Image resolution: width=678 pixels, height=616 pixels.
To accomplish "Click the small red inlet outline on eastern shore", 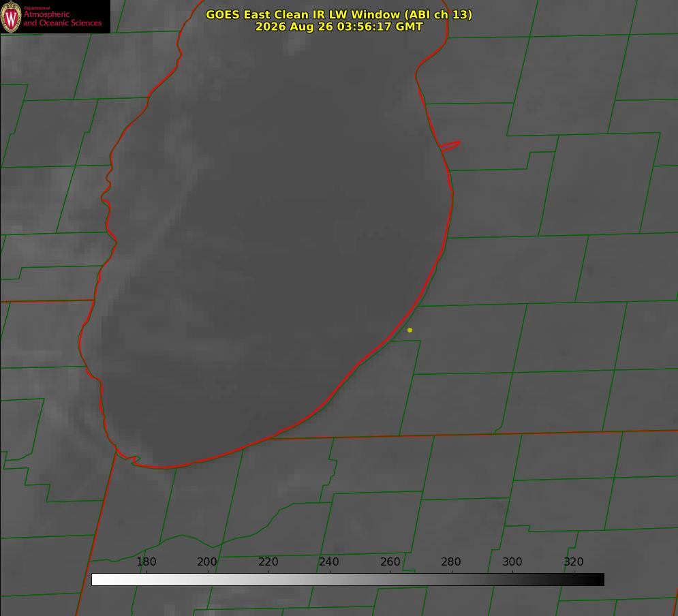I will coord(450,146).
